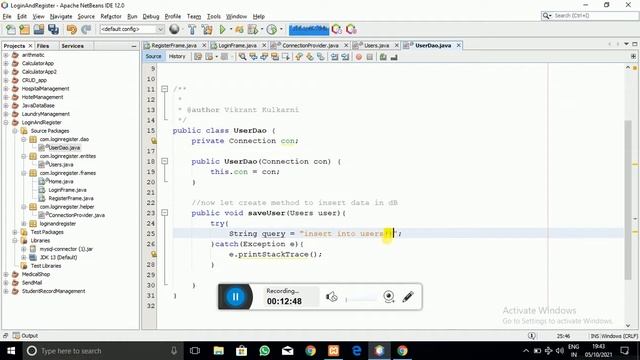Collapse the Source Packages node

15,131
